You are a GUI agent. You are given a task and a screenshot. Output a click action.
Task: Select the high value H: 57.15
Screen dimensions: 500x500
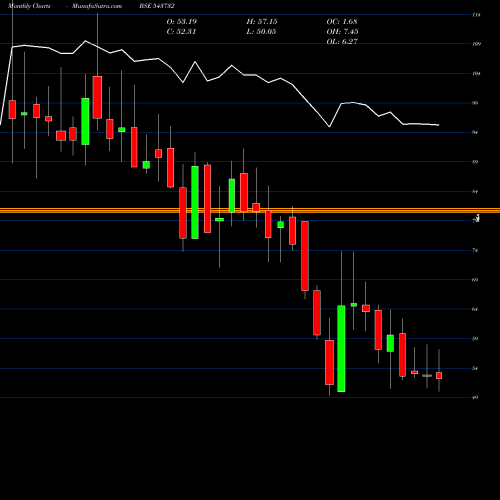pos(262,22)
